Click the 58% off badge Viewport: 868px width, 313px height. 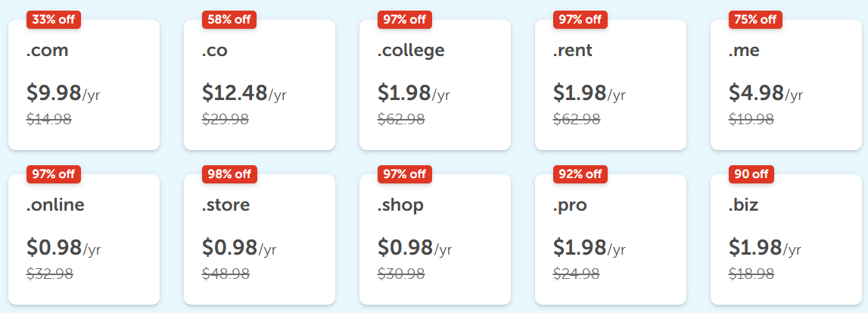[229, 20]
